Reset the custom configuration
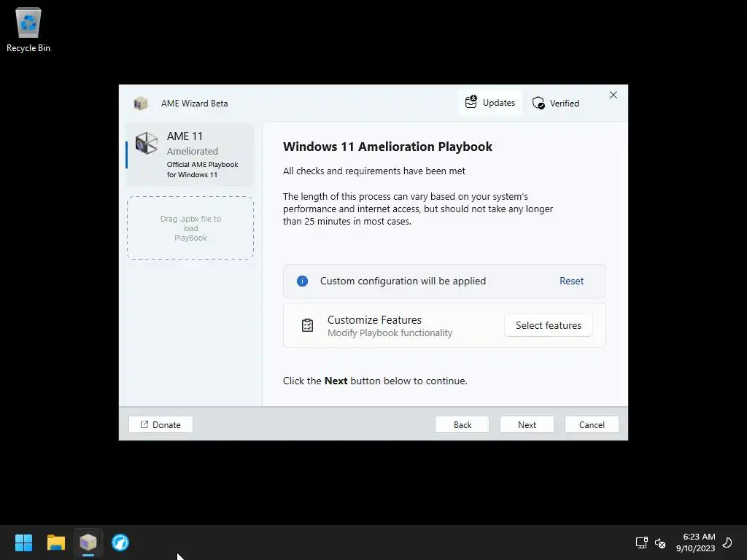This screenshot has width=747, height=560. 571,281
